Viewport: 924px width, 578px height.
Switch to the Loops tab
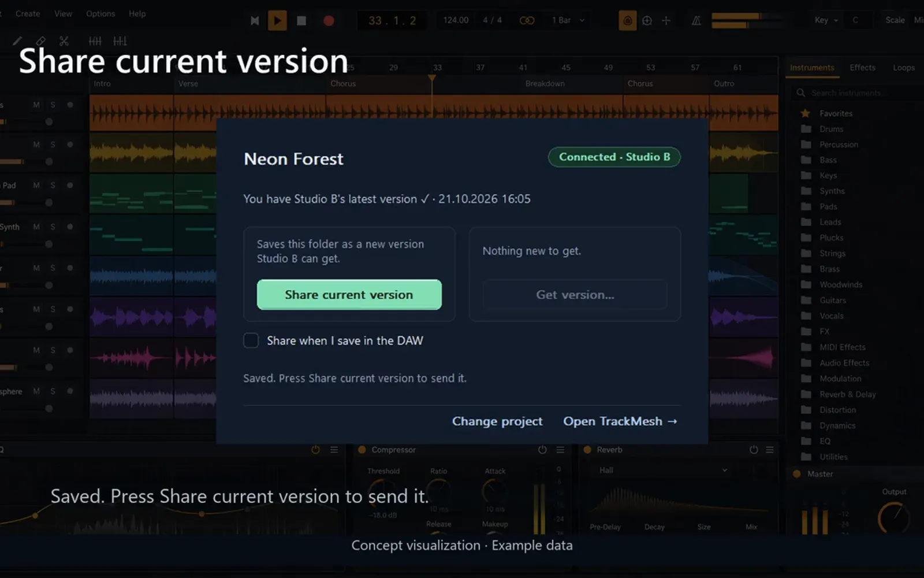tap(903, 68)
